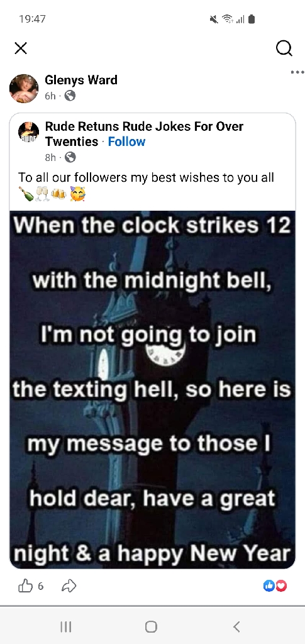Tap the 8h shared post timestamp
The width and height of the screenshot is (305, 644).
50,157
